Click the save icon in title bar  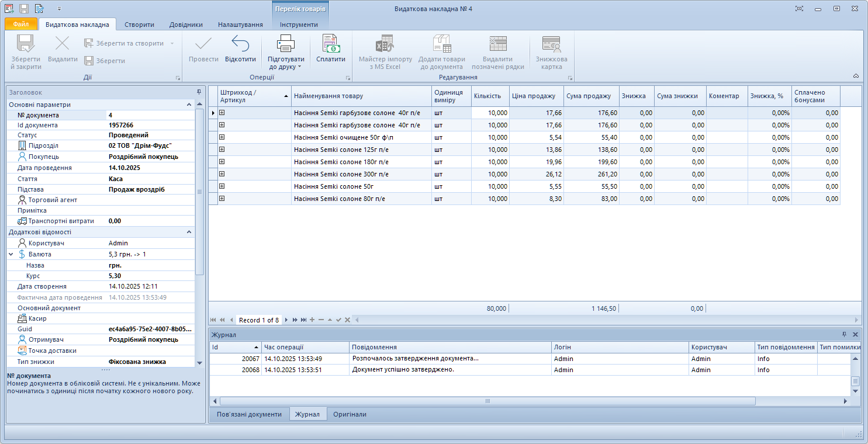pos(24,9)
